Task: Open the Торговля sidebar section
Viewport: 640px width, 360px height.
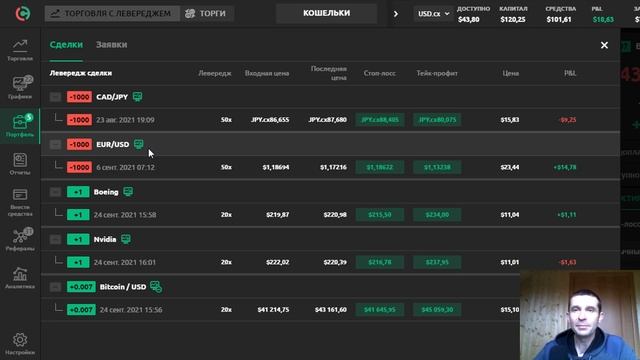Action: pos(20,50)
